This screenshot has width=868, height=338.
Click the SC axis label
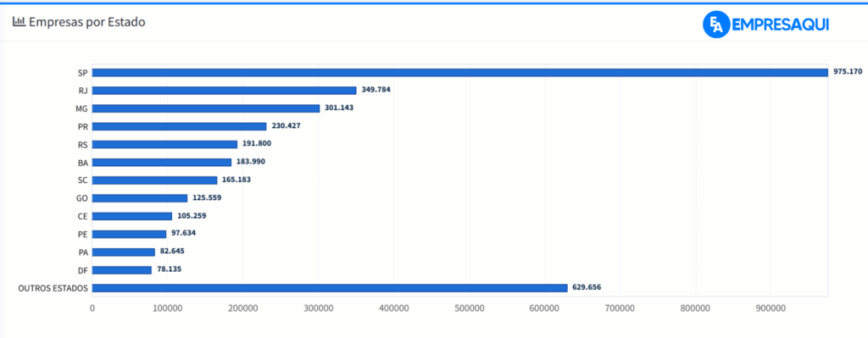[x=82, y=180]
